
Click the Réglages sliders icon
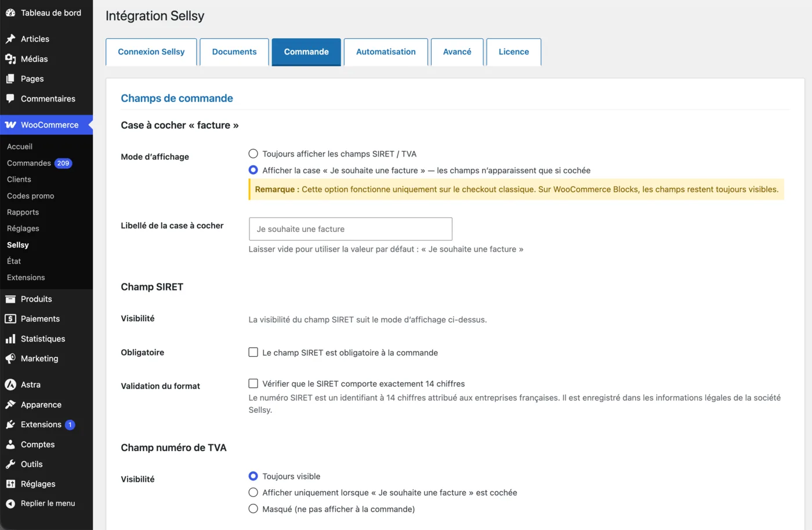10,484
